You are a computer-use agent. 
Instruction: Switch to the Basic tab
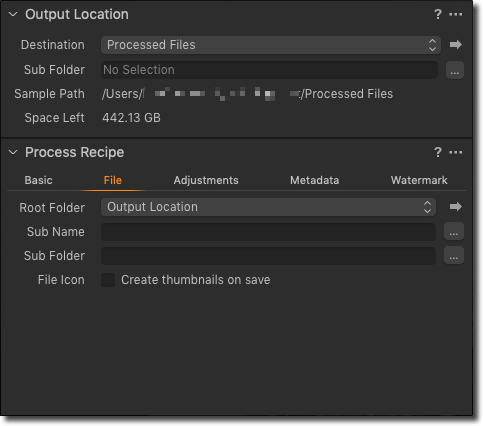pos(38,180)
